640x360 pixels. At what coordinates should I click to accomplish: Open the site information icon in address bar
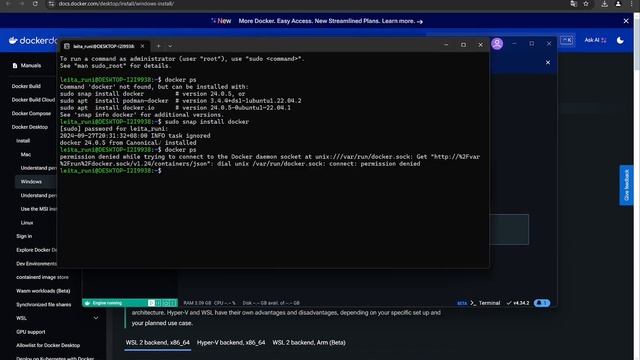click(x=51, y=4)
